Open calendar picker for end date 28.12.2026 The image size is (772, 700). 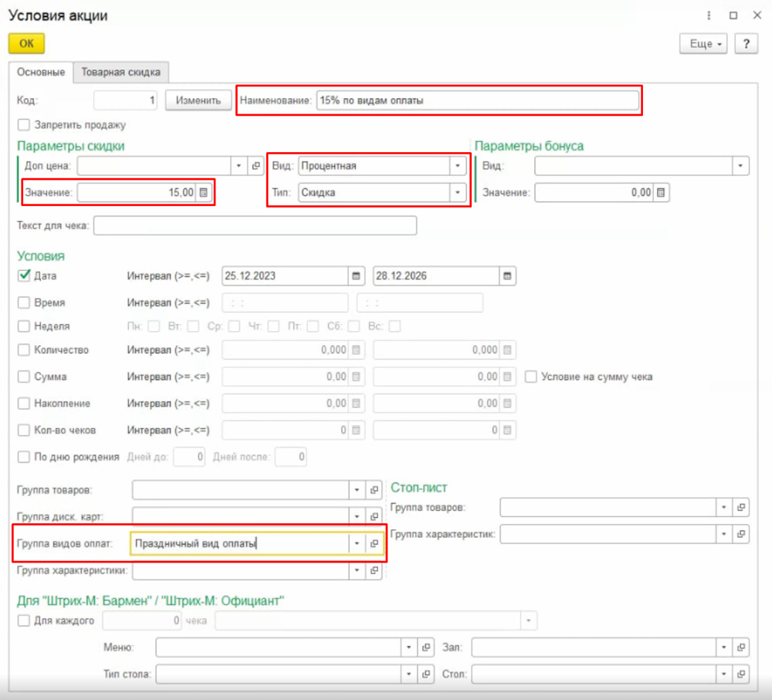pyautogui.click(x=507, y=276)
